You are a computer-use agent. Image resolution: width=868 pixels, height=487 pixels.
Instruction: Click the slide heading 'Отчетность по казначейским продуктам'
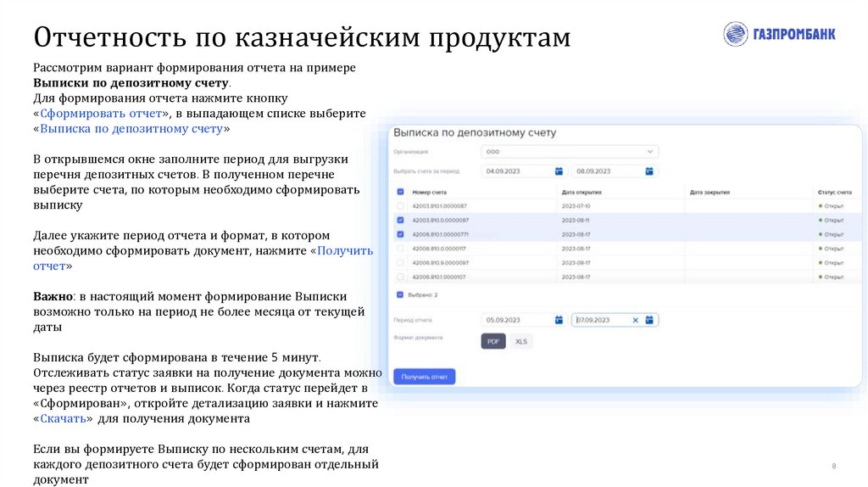click(x=302, y=37)
